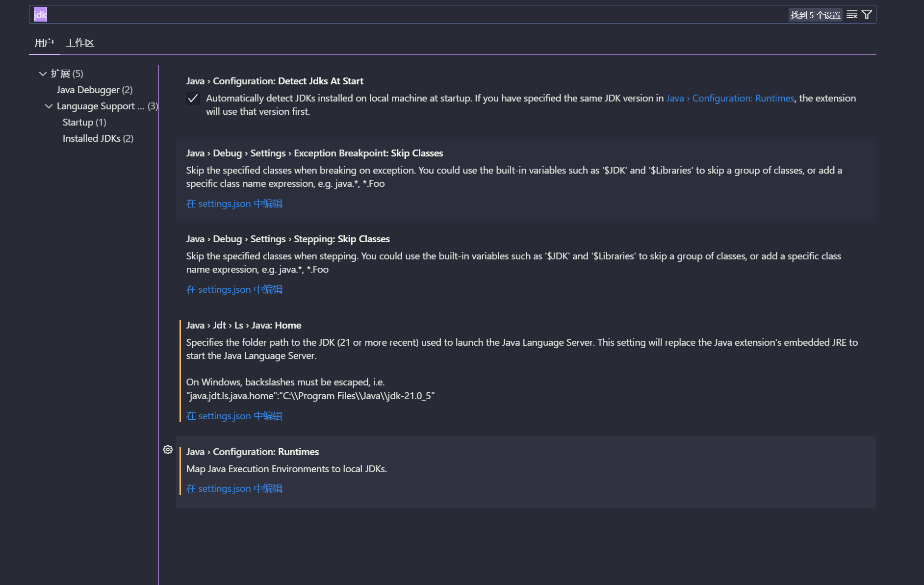The image size is (924, 585).
Task: Click the jdk settings search field
Action: (392, 15)
